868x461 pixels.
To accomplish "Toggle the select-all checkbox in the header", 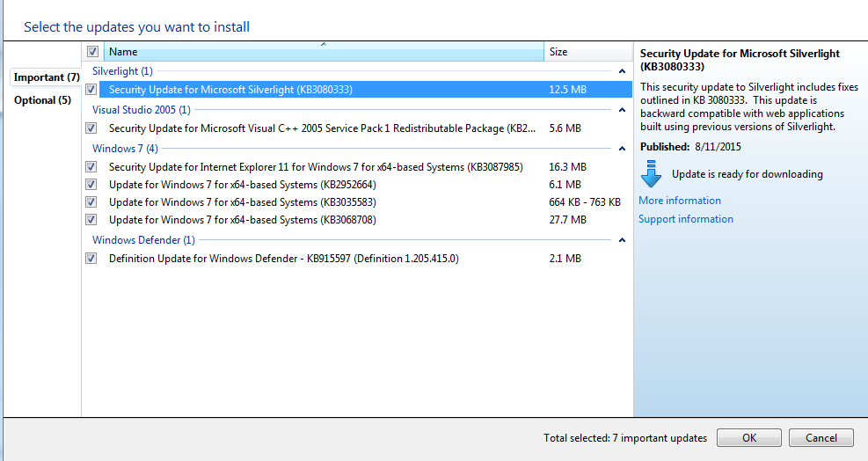I will [x=92, y=52].
